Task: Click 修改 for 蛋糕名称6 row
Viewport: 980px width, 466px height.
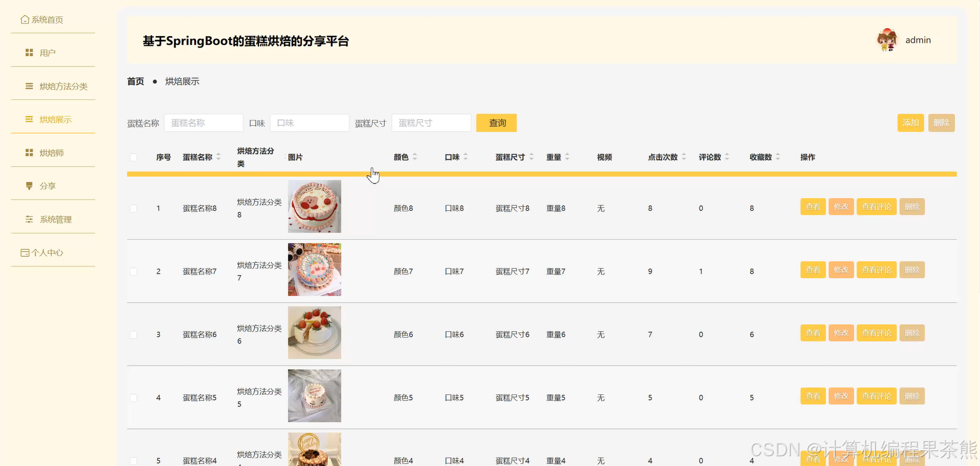Action: point(841,333)
